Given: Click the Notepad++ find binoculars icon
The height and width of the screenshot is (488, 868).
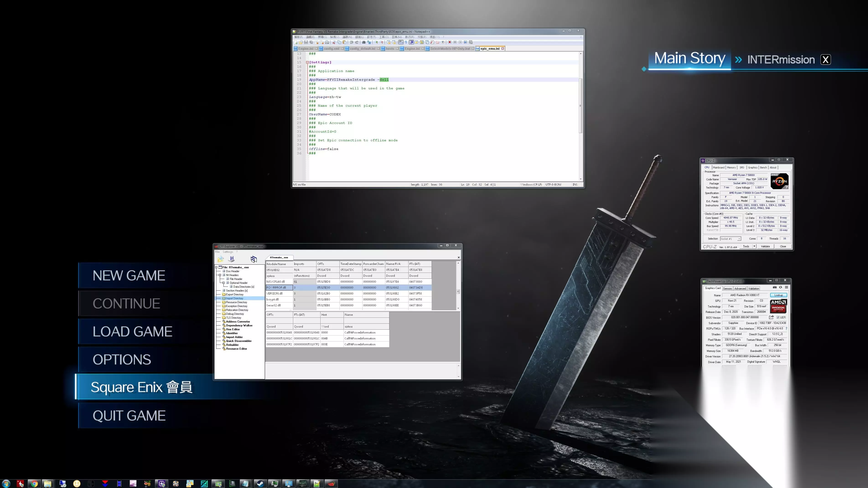Looking at the screenshot, I should [364, 42].
